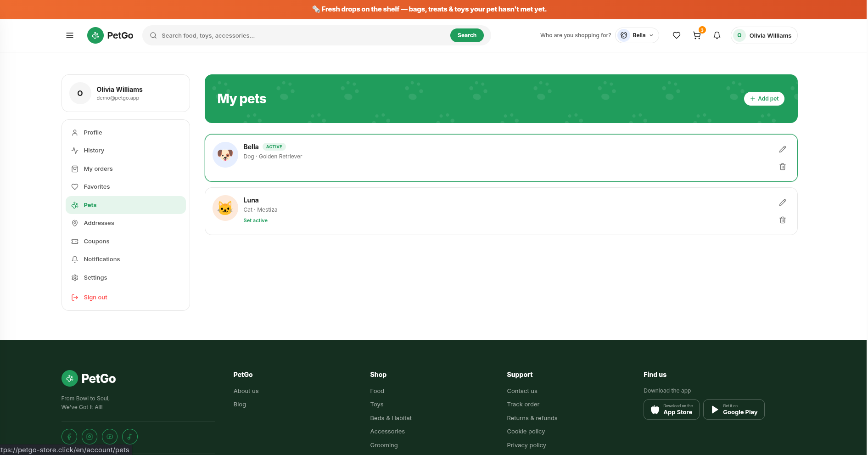Open Contact us footer link
The width and height of the screenshot is (868, 455).
coord(522,391)
